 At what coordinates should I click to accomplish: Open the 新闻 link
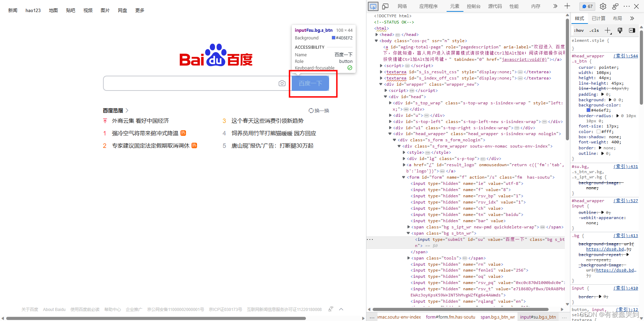(13, 10)
